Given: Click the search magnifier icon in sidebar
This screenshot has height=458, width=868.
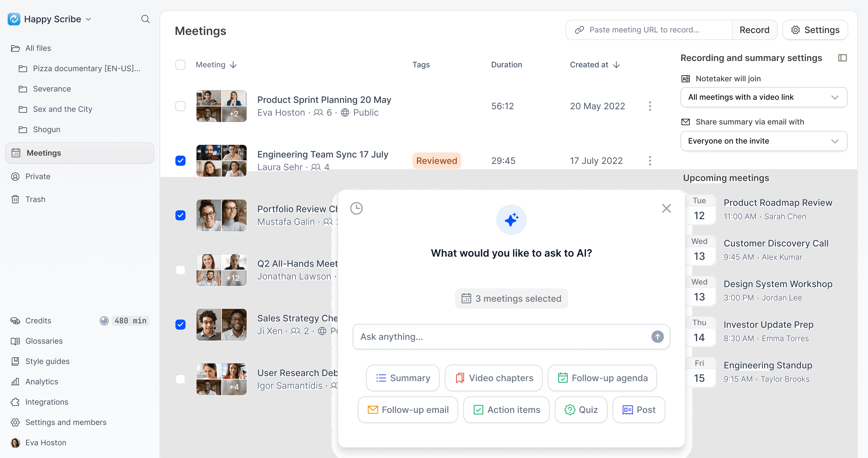Looking at the screenshot, I should [145, 19].
